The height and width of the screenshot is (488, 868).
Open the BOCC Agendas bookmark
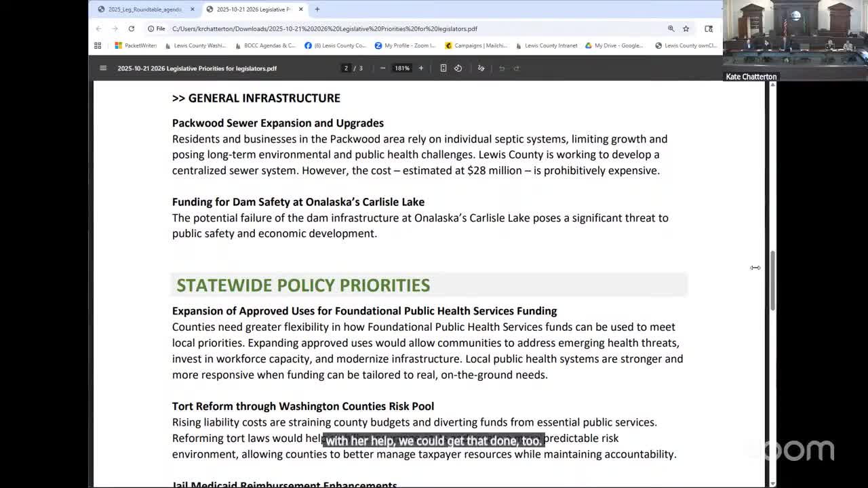click(265, 45)
